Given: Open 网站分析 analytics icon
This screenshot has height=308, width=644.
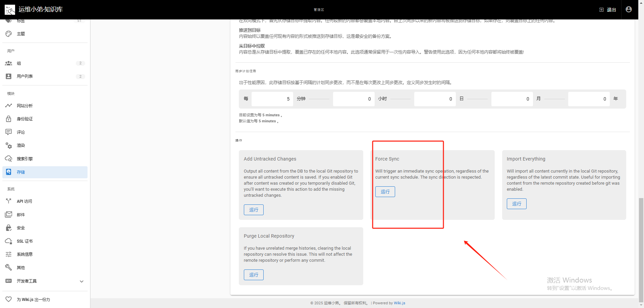Looking at the screenshot, I should click(9, 106).
